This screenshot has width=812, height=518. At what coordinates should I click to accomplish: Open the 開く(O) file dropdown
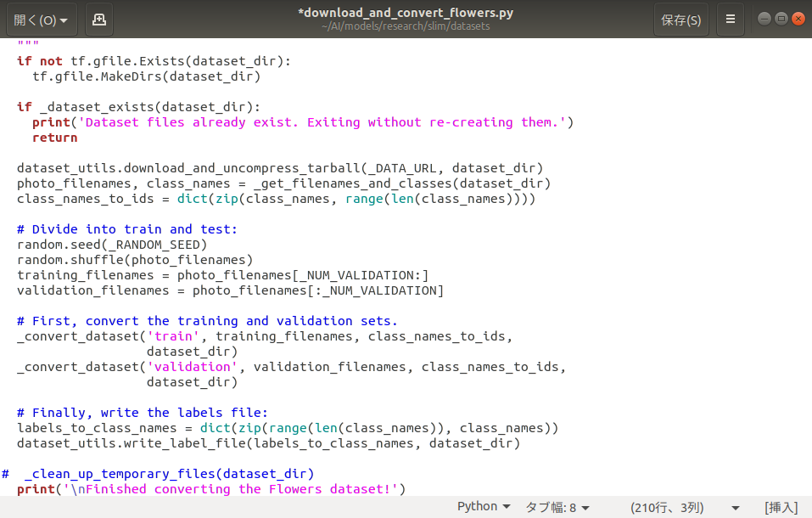pos(42,20)
